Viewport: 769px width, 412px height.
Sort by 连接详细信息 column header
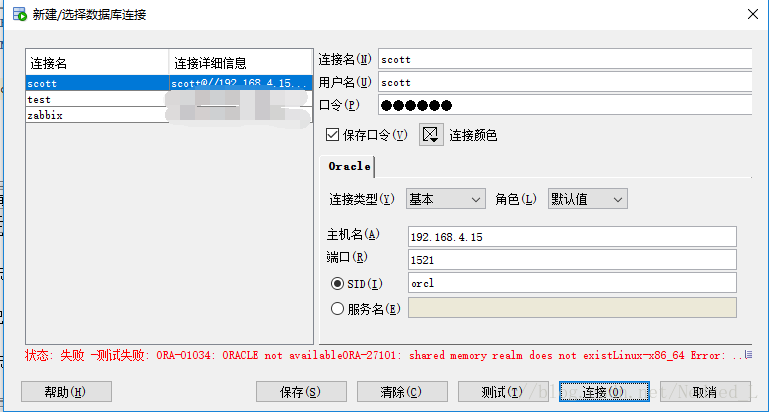241,62
